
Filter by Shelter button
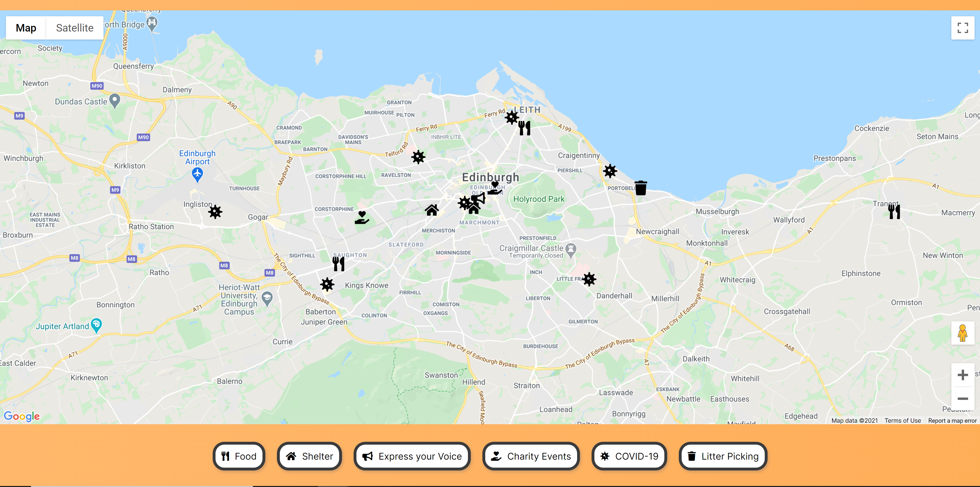click(x=309, y=456)
